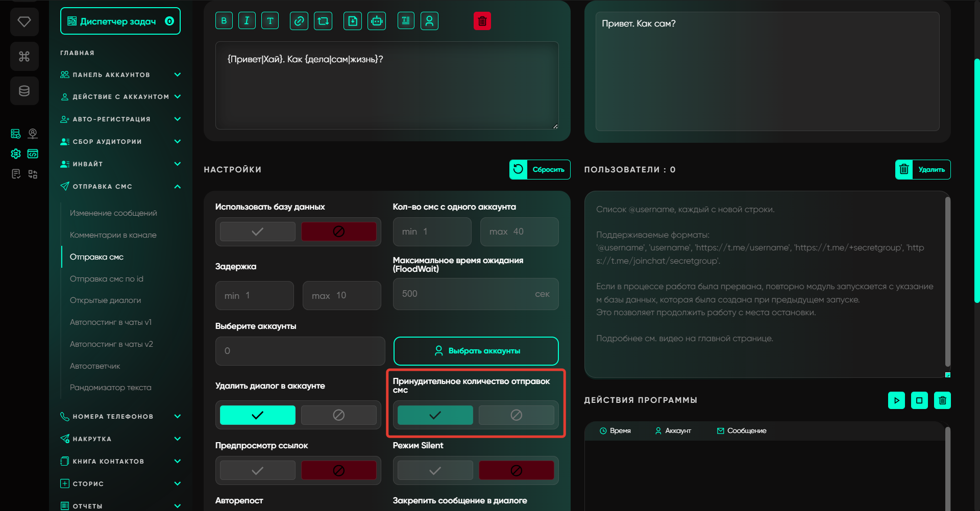Enable 'Режим Silent' checkmark option
The height and width of the screenshot is (511, 980).
tap(435, 470)
